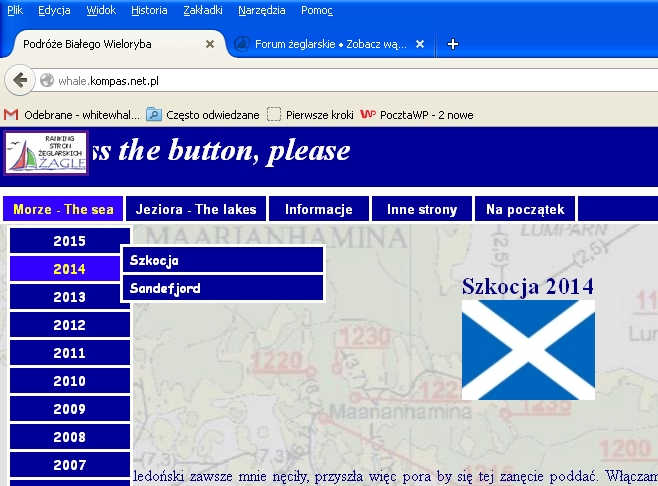Open the Plik menu
This screenshot has width=658, height=486.
[15, 10]
